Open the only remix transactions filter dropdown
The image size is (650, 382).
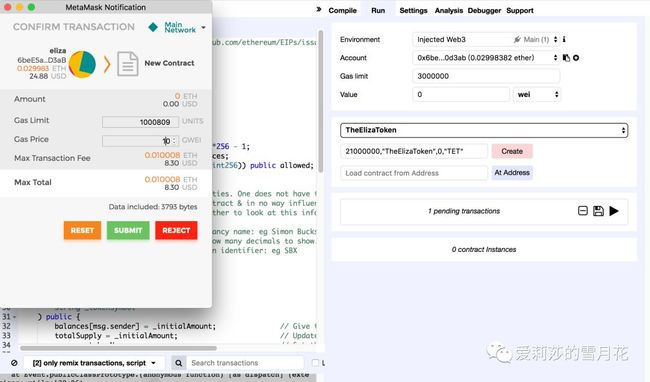pyautogui.click(x=94, y=363)
